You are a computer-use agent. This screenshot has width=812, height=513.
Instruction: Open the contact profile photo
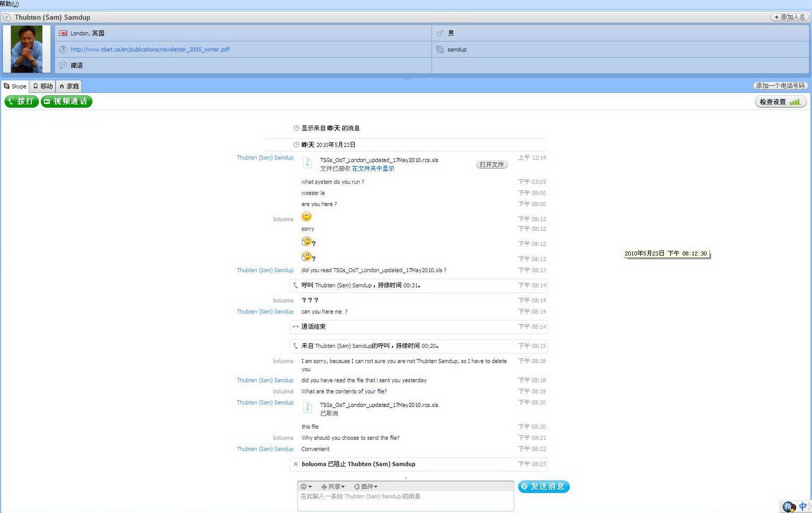[27, 49]
